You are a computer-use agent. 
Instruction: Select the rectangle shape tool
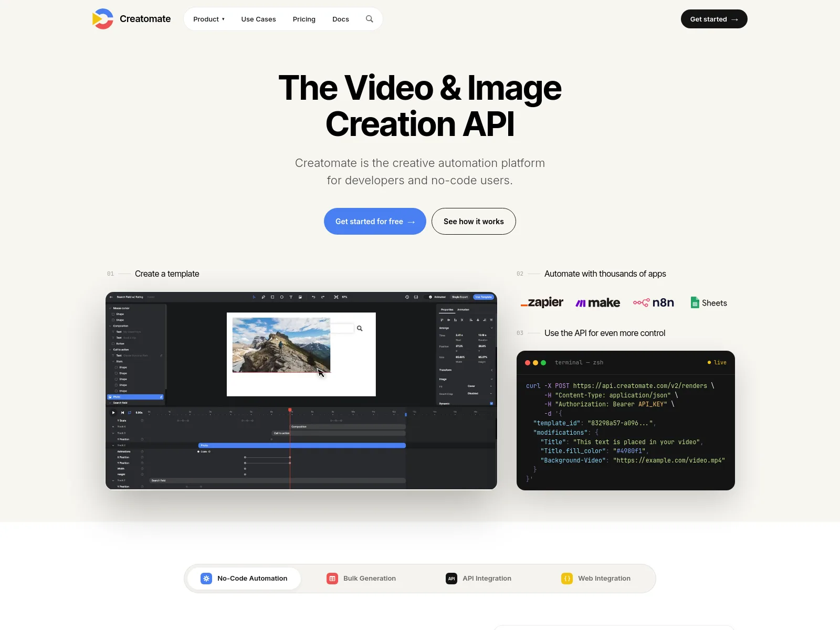point(272,297)
